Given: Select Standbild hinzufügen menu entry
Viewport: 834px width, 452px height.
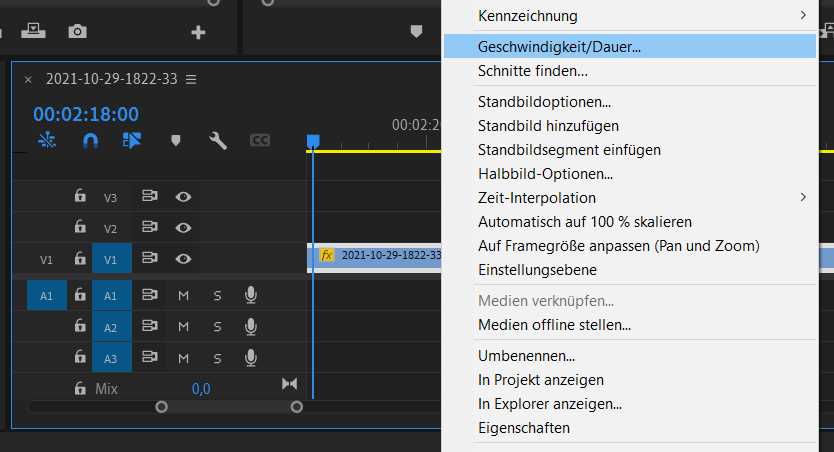Looking at the screenshot, I should pos(548,126).
